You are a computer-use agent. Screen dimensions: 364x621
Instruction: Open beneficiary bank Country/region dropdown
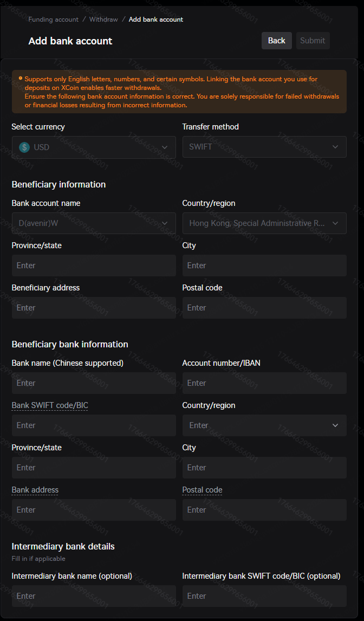264,425
